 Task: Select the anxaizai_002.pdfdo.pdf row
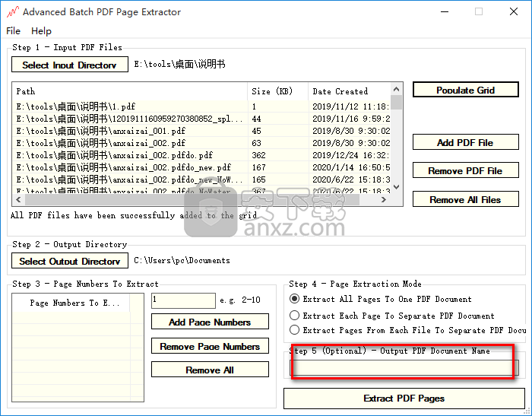point(202,155)
